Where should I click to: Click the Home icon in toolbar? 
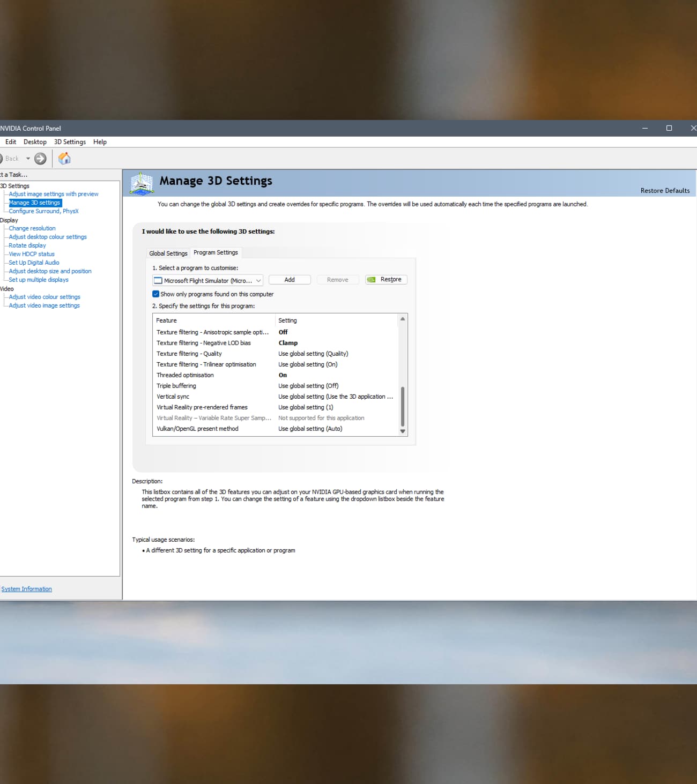64,158
